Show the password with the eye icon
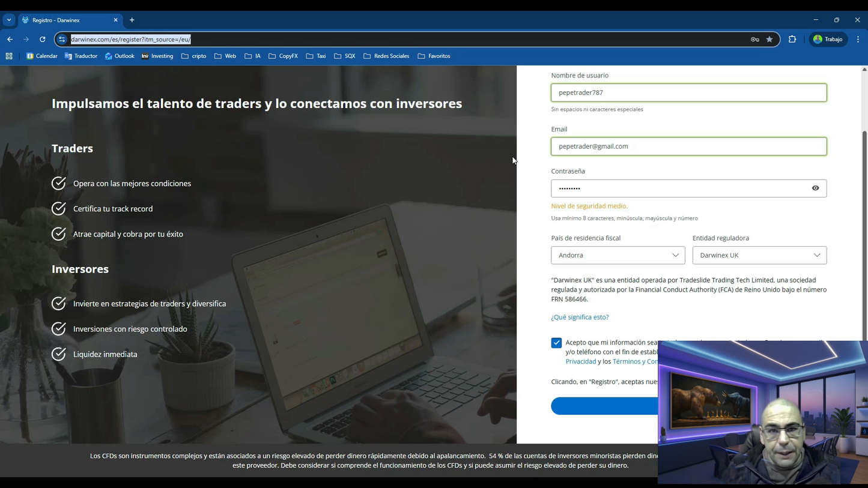 tap(815, 188)
